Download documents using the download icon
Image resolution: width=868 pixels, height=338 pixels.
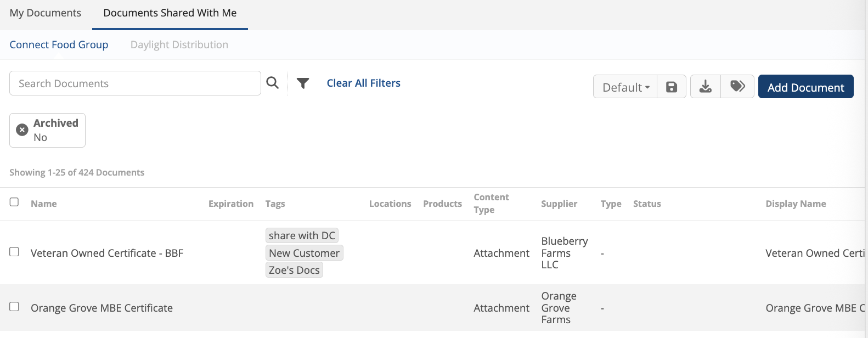[706, 86]
